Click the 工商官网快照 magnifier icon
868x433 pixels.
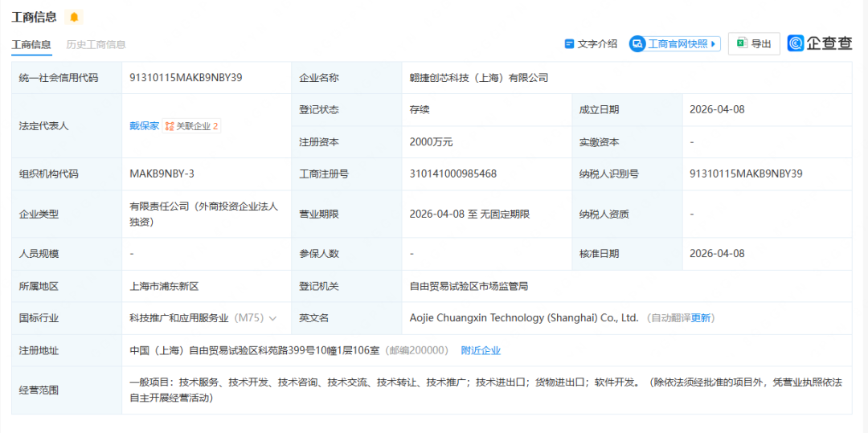pos(637,44)
